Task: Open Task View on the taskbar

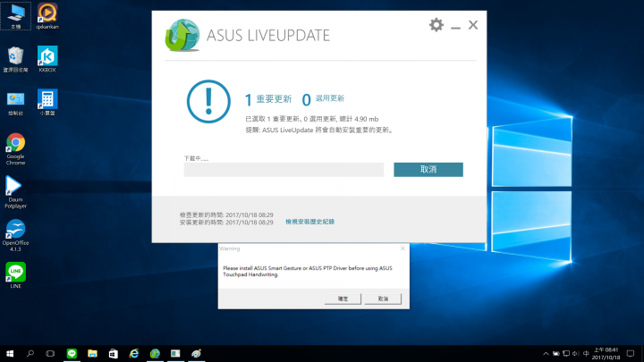Action: (x=50, y=353)
